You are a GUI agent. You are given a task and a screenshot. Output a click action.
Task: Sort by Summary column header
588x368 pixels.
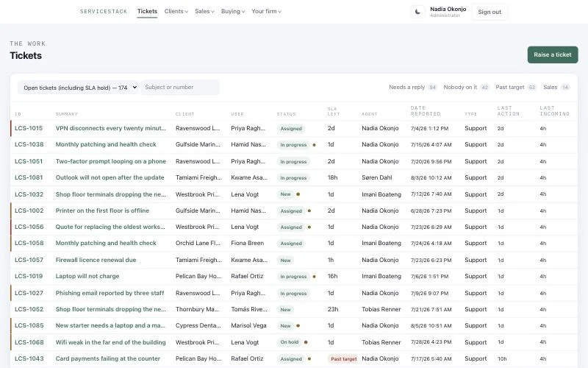[x=66, y=114]
